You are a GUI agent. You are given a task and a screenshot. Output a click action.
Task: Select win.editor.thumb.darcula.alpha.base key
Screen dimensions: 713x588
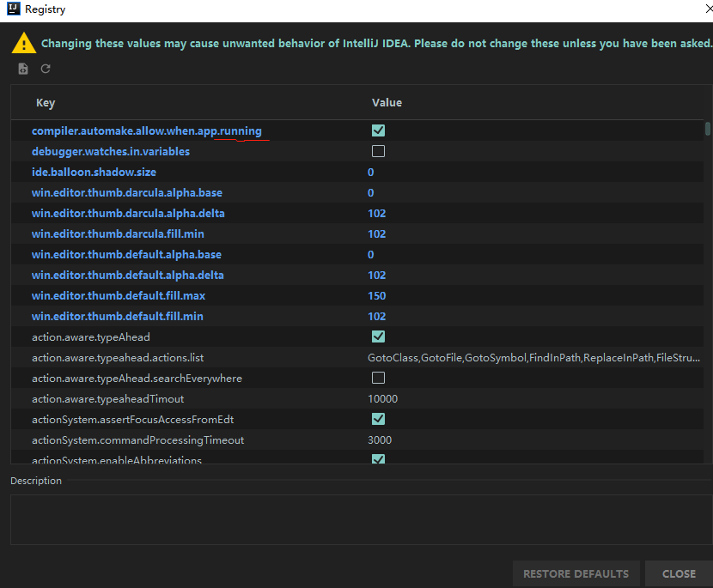coord(127,192)
